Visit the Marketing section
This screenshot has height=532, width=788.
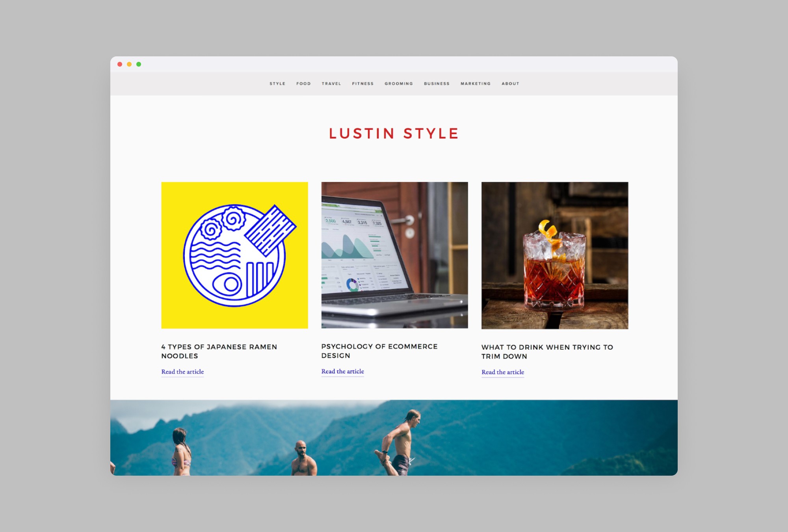(476, 84)
